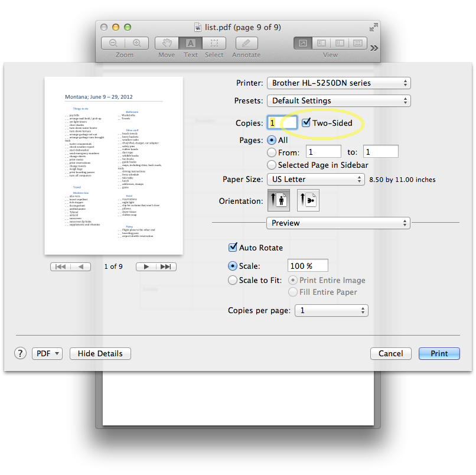This screenshot has width=476, height=475.
Task: Choose portrait orientation icon
Action: [x=279, y=200]
